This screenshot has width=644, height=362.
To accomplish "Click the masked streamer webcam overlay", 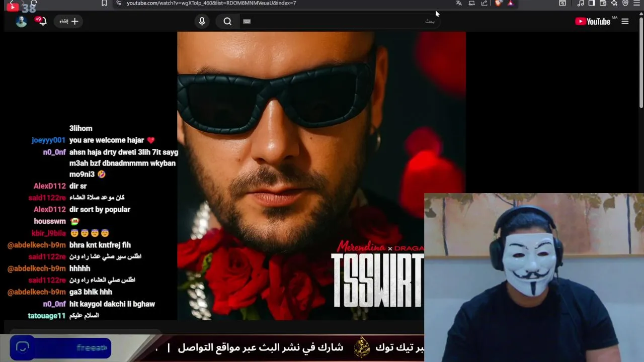I will coord(534,278).
